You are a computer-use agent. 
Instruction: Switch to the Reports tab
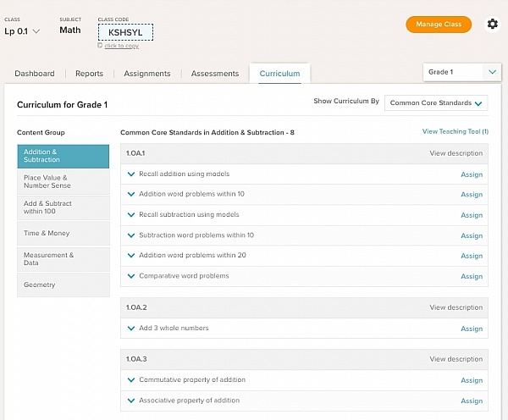[89, 74]
